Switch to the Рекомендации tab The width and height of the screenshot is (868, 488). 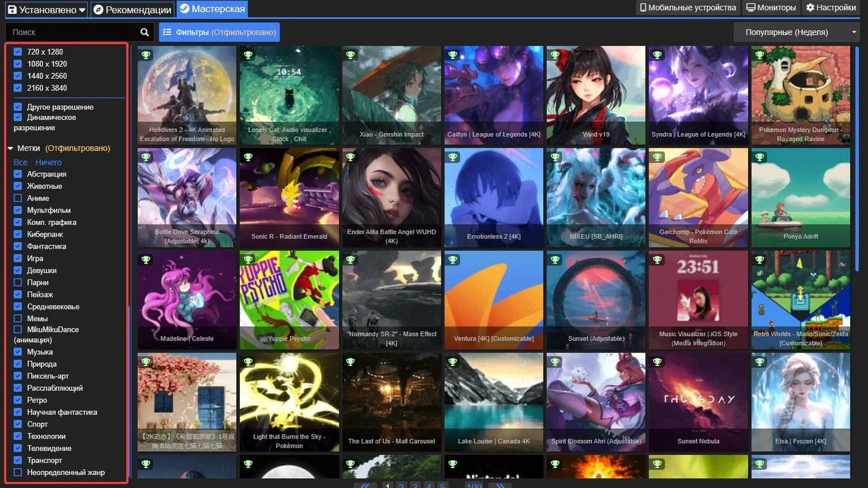(x=133, y=10)
